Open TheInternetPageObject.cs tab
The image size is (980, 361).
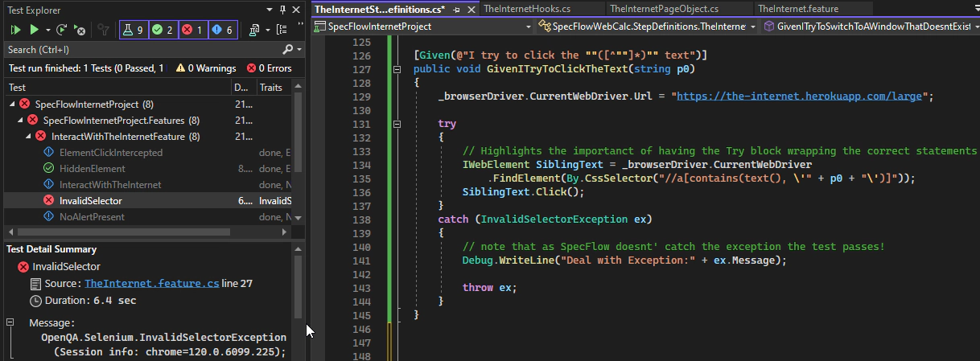[x=663, y=9]
